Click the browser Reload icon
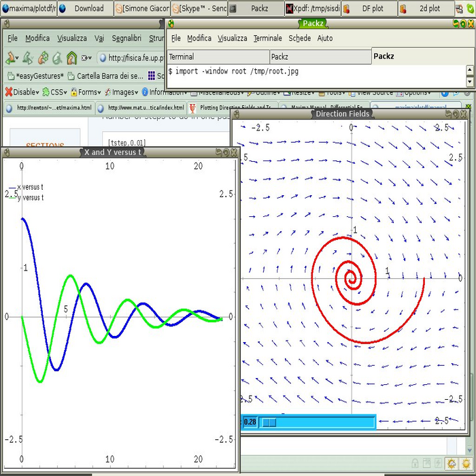The image size is (476, 476). (43, 58)
